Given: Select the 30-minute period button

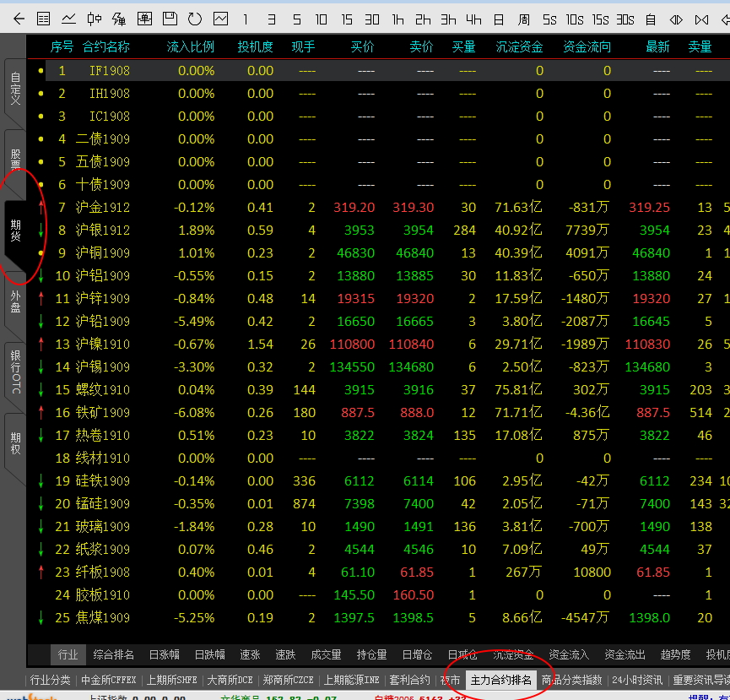Looking at the screenshot, I should point(372,19).
